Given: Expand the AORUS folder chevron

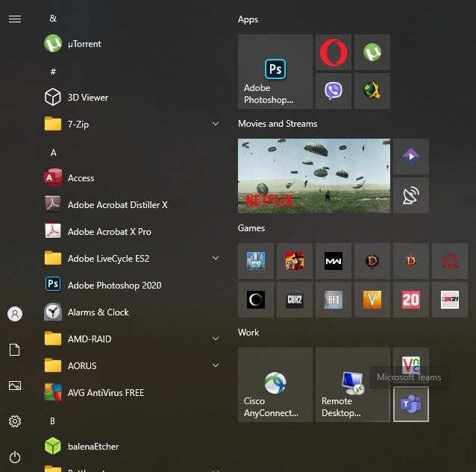Looking at the screenshot, I should click(x=216, y=365).
